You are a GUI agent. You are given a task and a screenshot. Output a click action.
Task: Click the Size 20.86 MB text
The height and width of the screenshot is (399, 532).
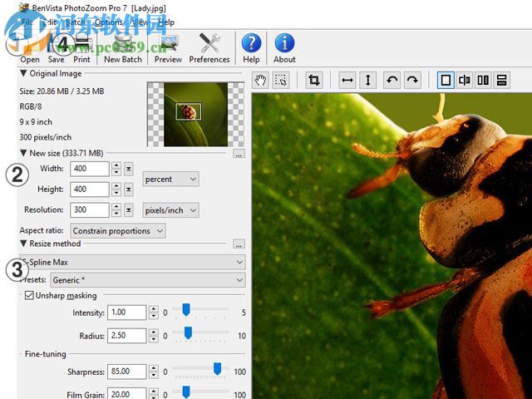[x=62, y=91]
